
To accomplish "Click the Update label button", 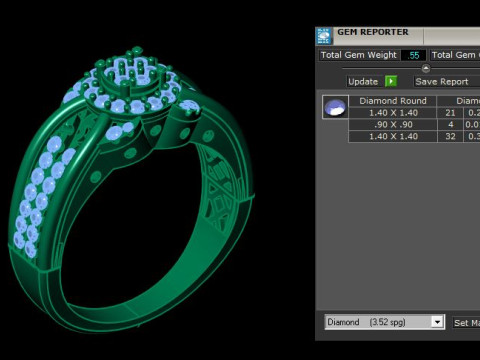I will pos(363,82).
